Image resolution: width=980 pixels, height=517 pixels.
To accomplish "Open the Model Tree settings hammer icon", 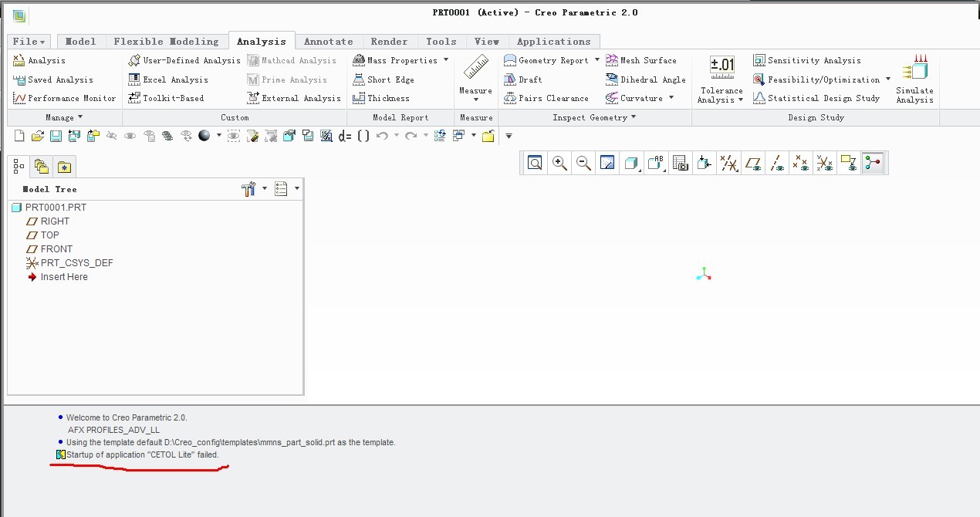I will [248, 188].
